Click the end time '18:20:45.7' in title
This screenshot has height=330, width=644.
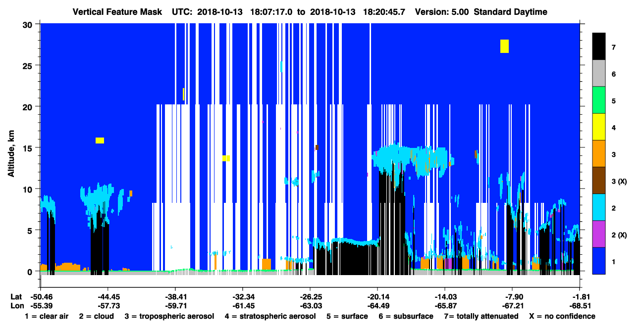(x=384, y=12)
